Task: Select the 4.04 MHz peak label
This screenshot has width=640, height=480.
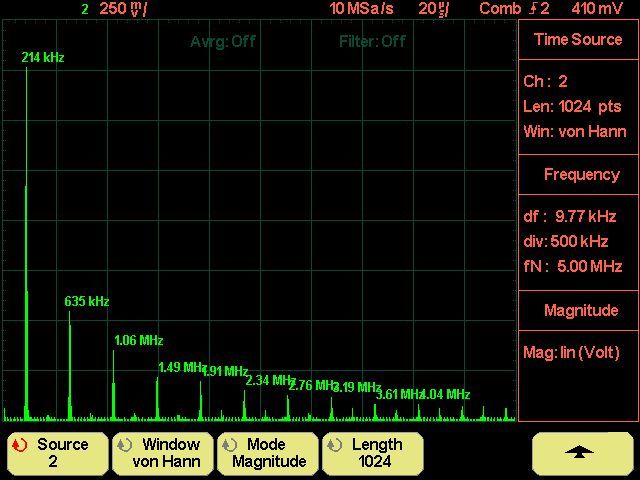Action: click(445, 394)
